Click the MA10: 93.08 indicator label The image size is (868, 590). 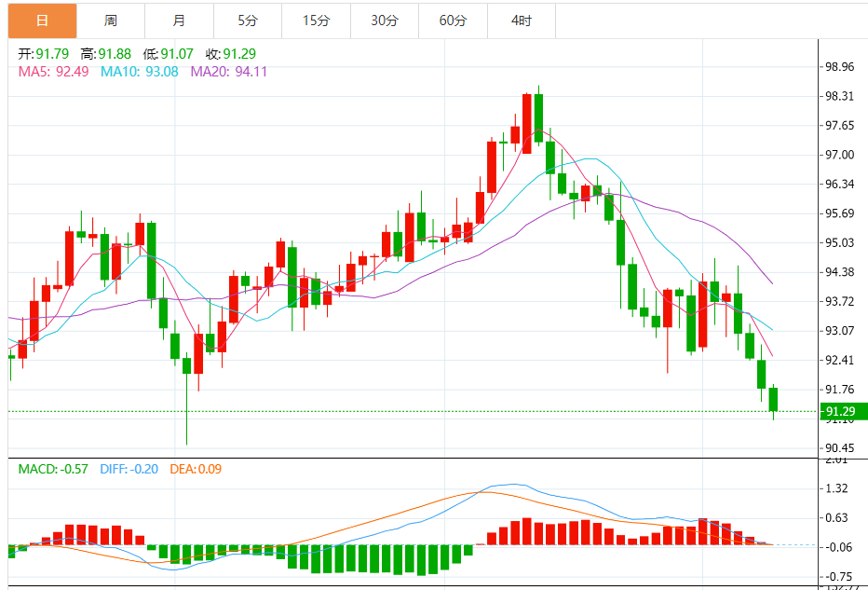point(140,72)
